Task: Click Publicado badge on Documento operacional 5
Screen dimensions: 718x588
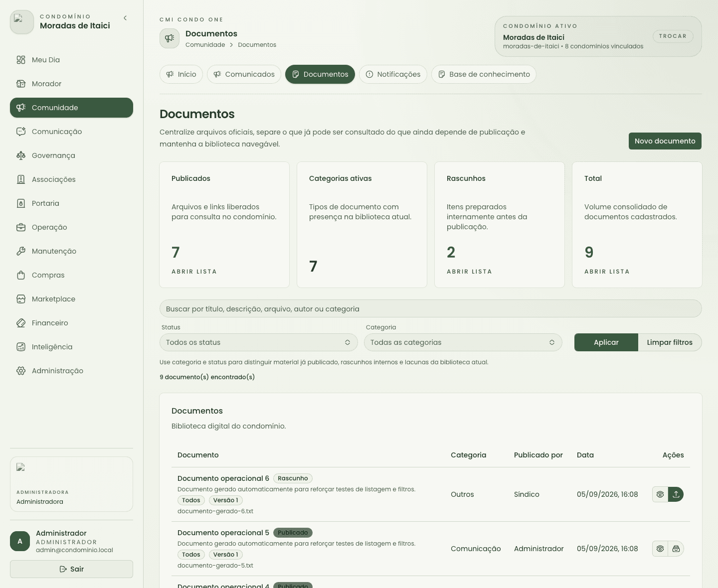Action: pyautogui.click(x=293, y=533)
